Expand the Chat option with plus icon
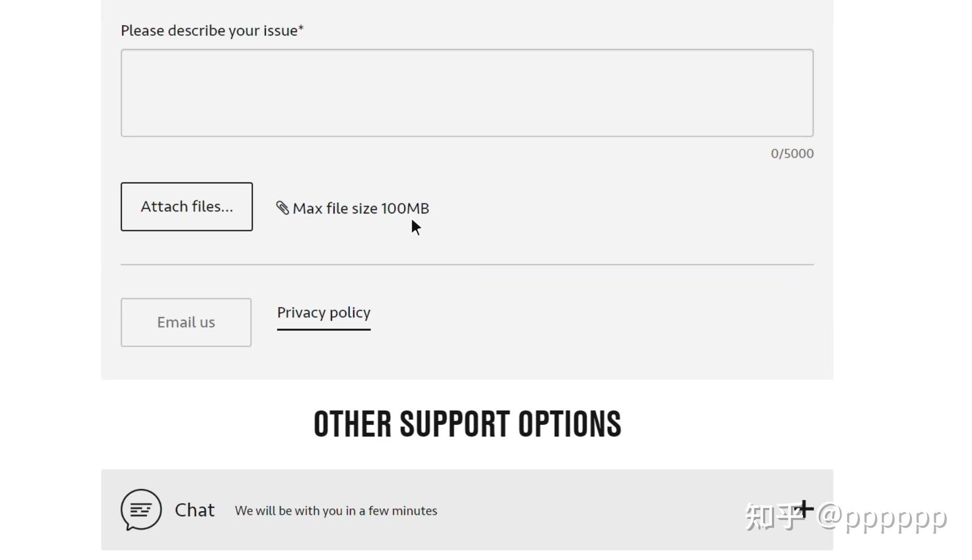The image size is (972, 560). pos(804,508)
